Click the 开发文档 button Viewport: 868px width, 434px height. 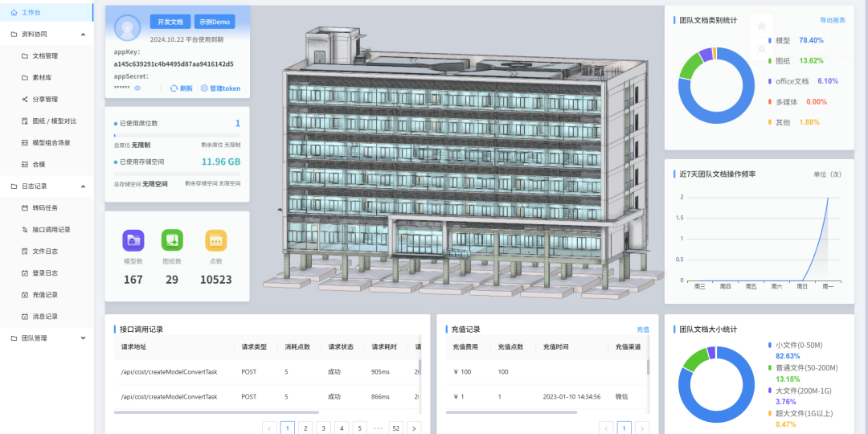coord(170,22)
